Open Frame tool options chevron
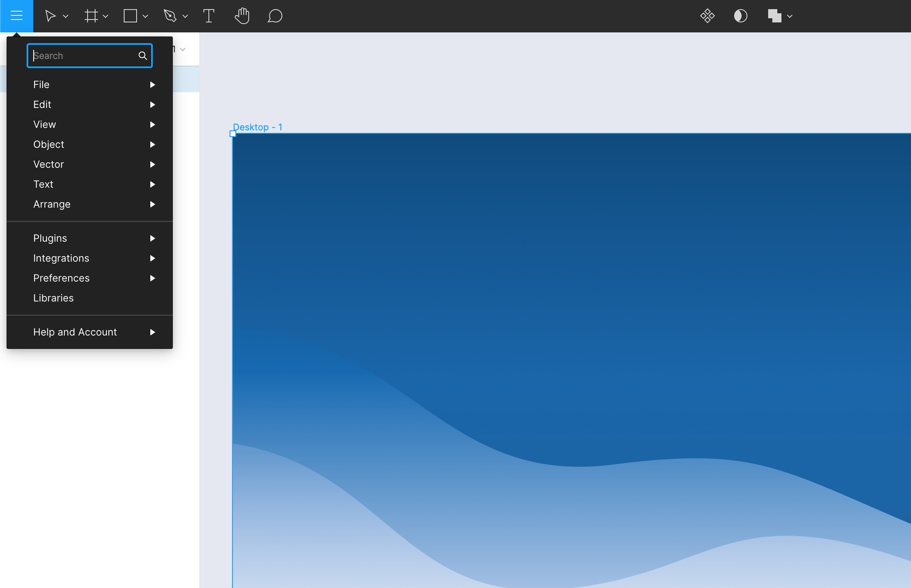 coord(105,16)
